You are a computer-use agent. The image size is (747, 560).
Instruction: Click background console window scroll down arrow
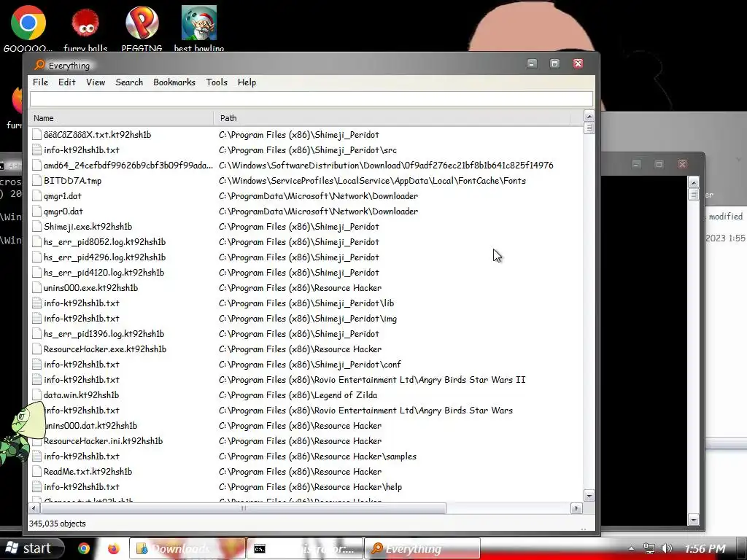pos(694,521)
